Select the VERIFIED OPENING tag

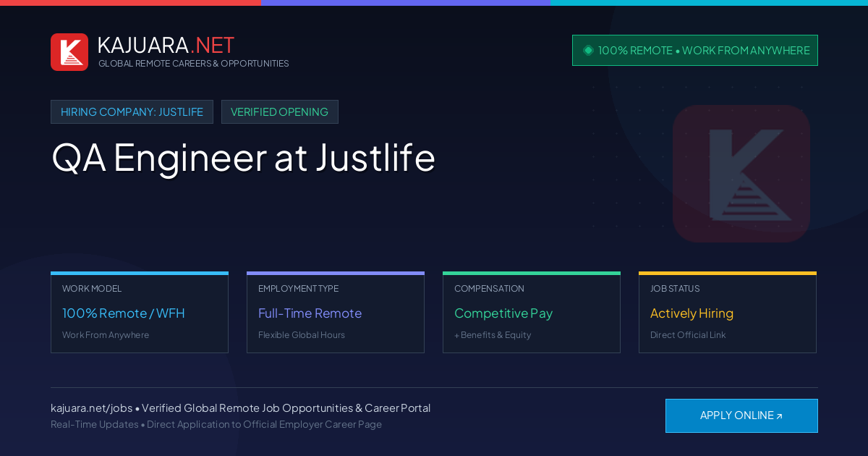click(279, 112)
